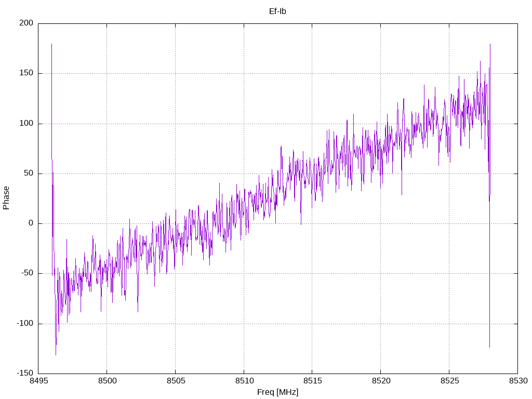Click x-axis tick label 8510

[244, 381]
